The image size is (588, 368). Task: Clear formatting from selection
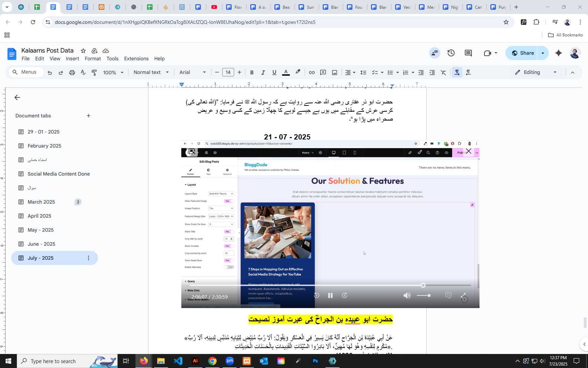click(443, 73)
